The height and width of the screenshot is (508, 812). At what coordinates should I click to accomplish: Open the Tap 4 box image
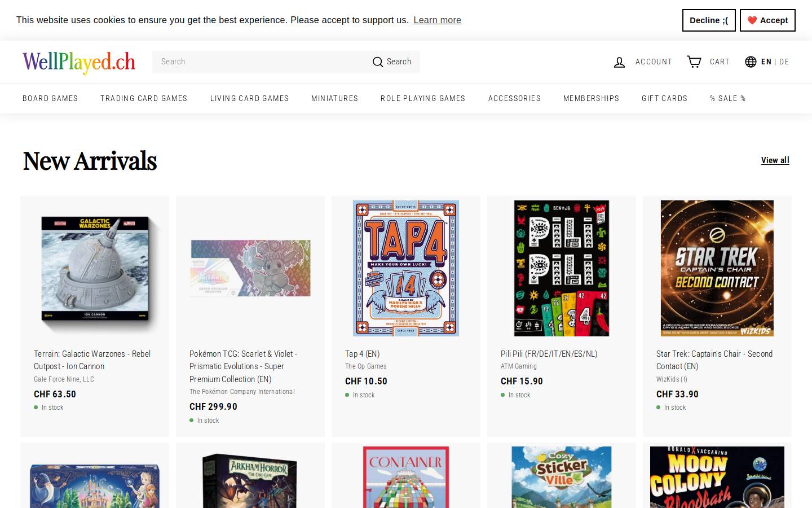(x=406, y=268)
